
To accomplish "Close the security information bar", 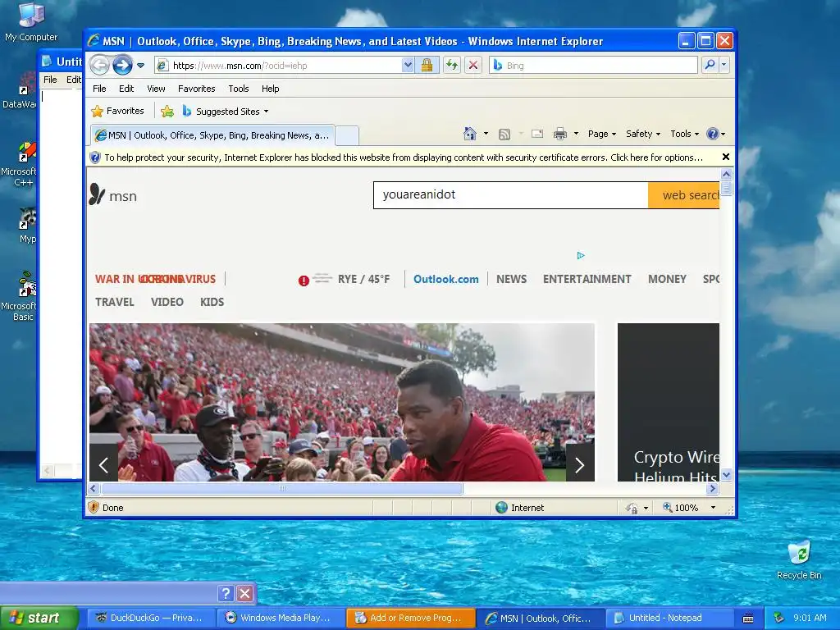I will click(726, 157).
